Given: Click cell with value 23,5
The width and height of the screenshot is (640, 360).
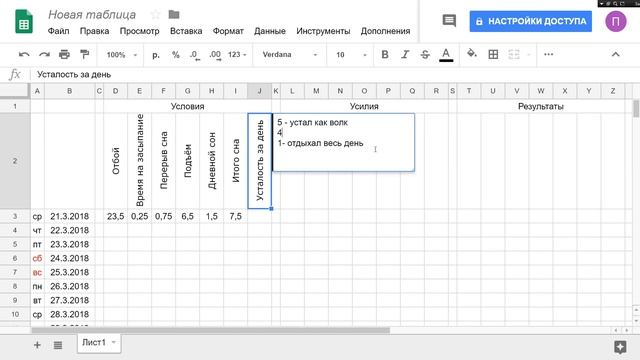Looking at the screenshot, I should point(116,216).
